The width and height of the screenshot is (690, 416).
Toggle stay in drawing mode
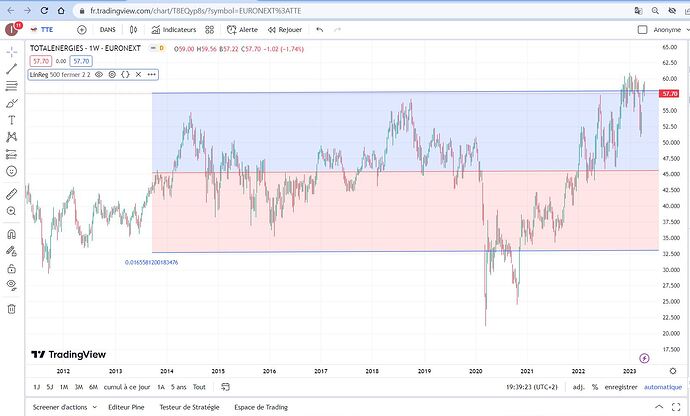click(12, 251)
